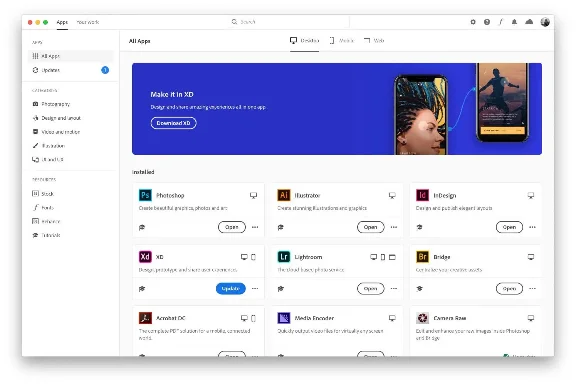
Task: Click the Media Encoder app icon
Action: tap(284, 318)
